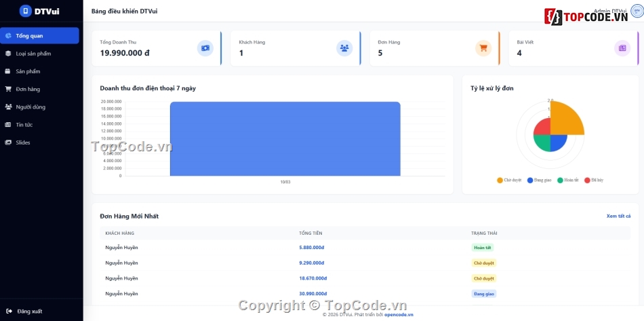644x321 pixels.
Task: Click the Tin tức newspaper icon in sidebar
Action: coord(8,125)
